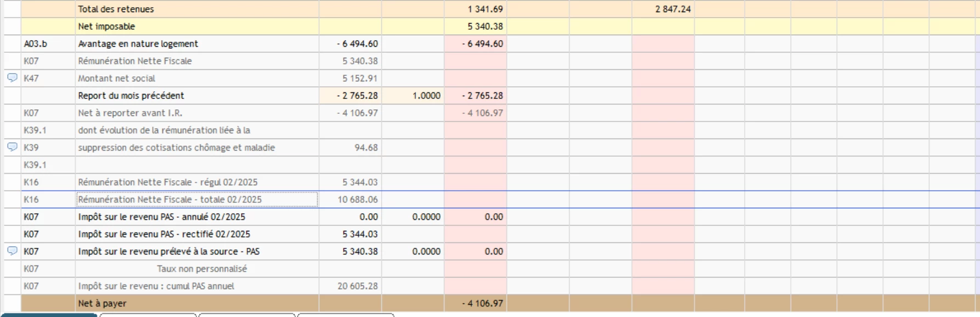Screen dimensions: 980x317
Task: Select 'Impôt sur le revenu : cumul PAS annuel'
Action: tap(156, 286)
